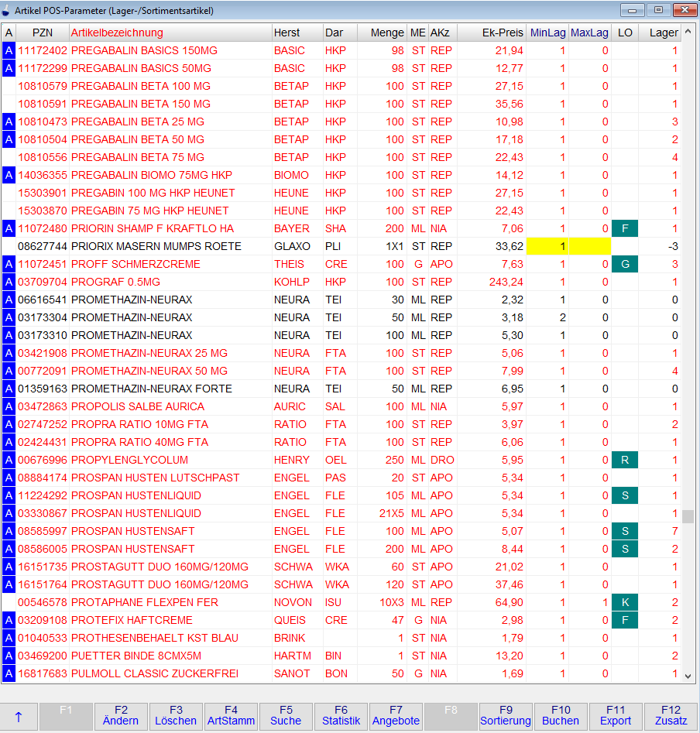Click the F2 Ändern button
Screen dimensions: 700x733
[121, 716]
